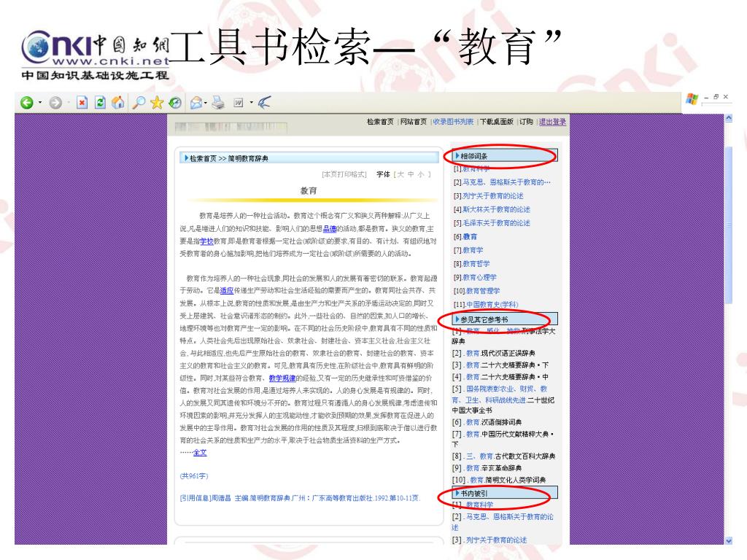Click the vertical scrollbar thumb
Viewport: 747px width, 560px height.
tap(729, 224)
